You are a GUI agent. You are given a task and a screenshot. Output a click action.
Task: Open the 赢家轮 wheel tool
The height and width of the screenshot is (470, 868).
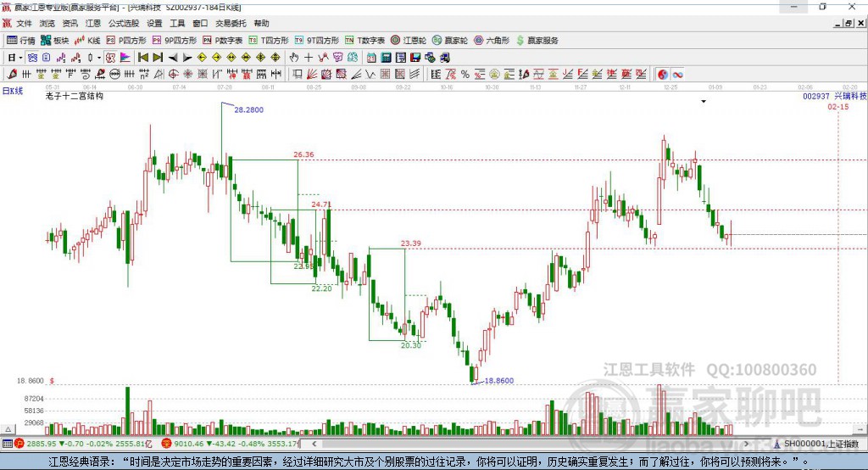450,41
